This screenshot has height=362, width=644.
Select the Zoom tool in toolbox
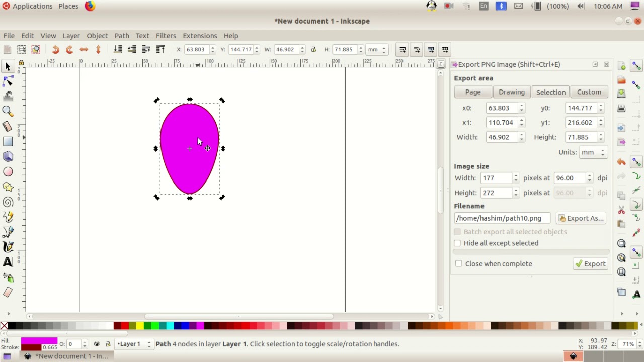tap(8, 111)
